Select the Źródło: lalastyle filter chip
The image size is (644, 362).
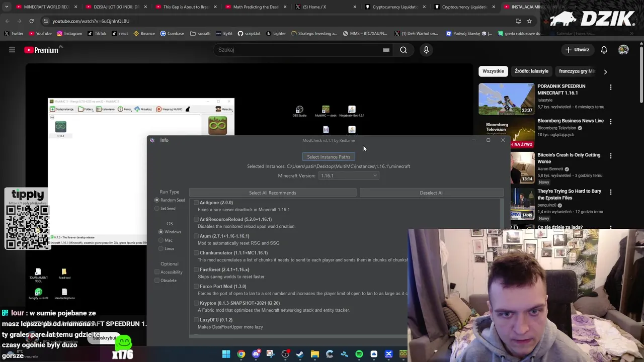[531, 71]
